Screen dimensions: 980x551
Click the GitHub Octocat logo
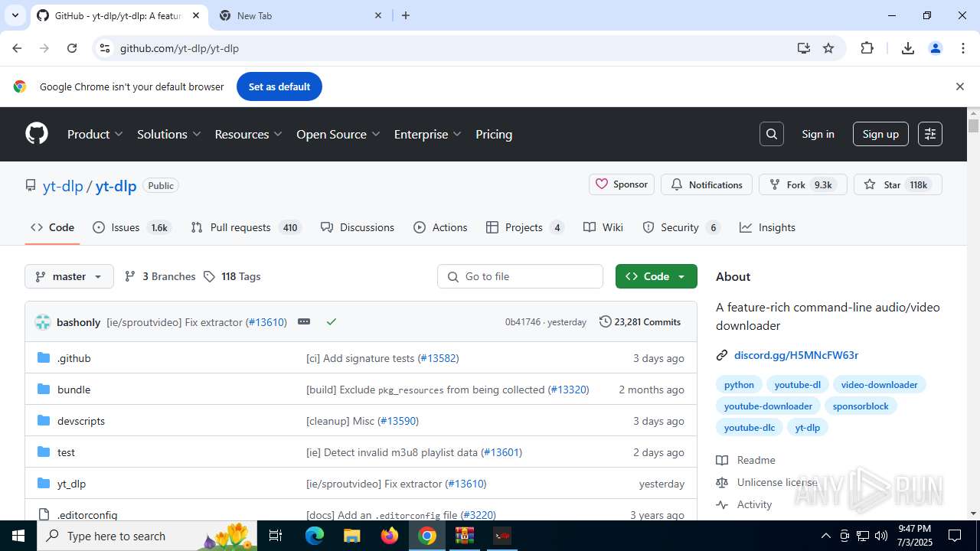tap(37, 134)
